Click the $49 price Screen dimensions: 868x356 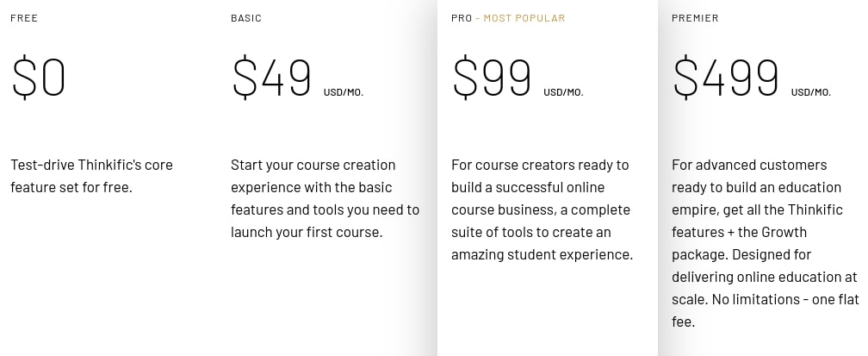[272, 78]
